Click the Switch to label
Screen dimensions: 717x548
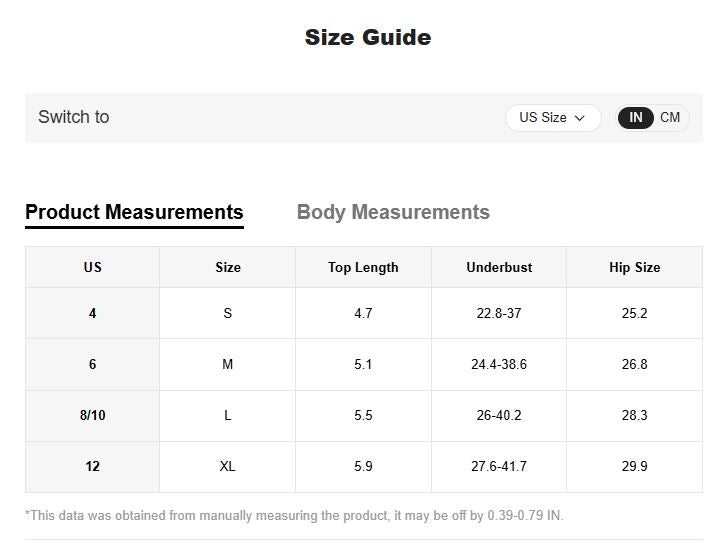(x=74, y=117)
